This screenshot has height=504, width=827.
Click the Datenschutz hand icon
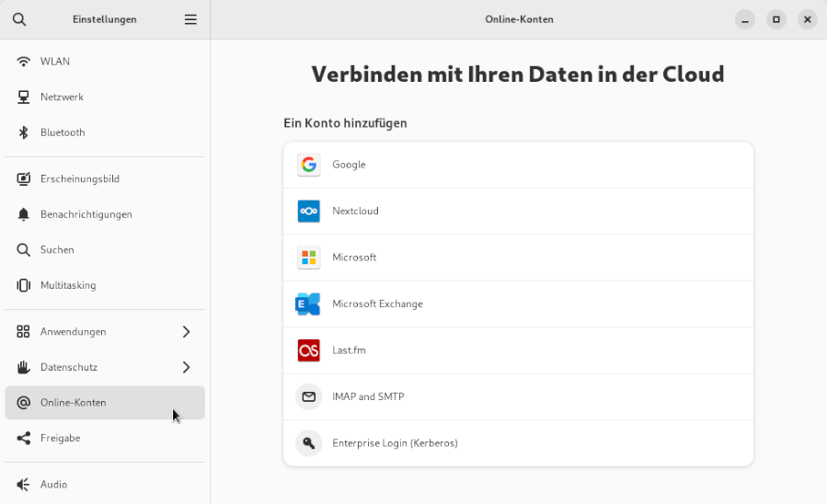[x=23, y=367]
